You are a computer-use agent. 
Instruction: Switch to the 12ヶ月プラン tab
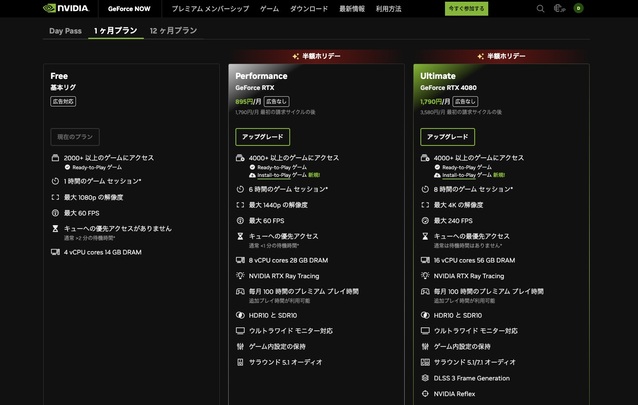(173, 31)
